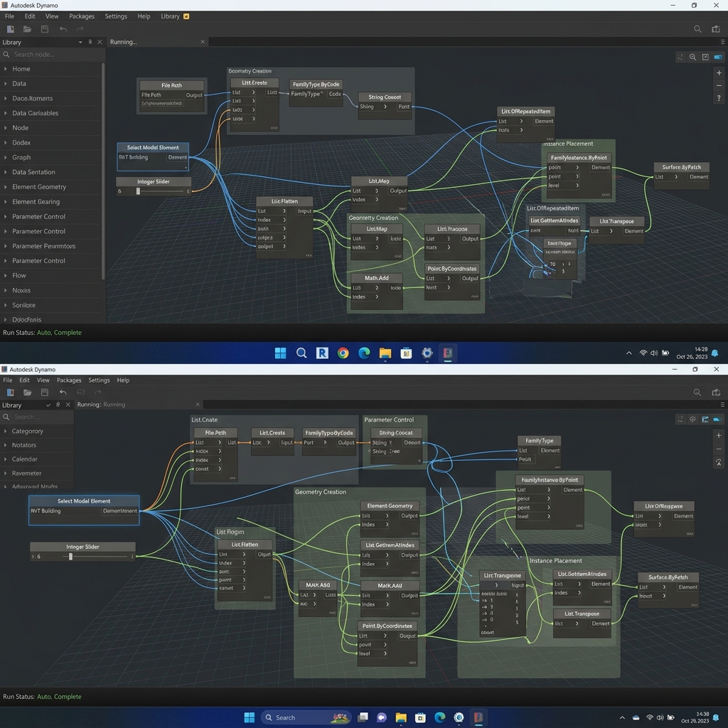Open Help menu in bottom Dynamo window

pos(123,380)
